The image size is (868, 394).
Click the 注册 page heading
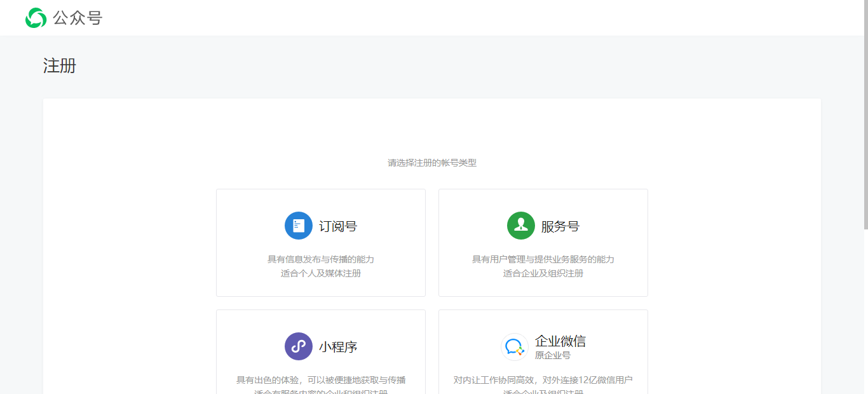pyautogui.click(x=60, y=66)
